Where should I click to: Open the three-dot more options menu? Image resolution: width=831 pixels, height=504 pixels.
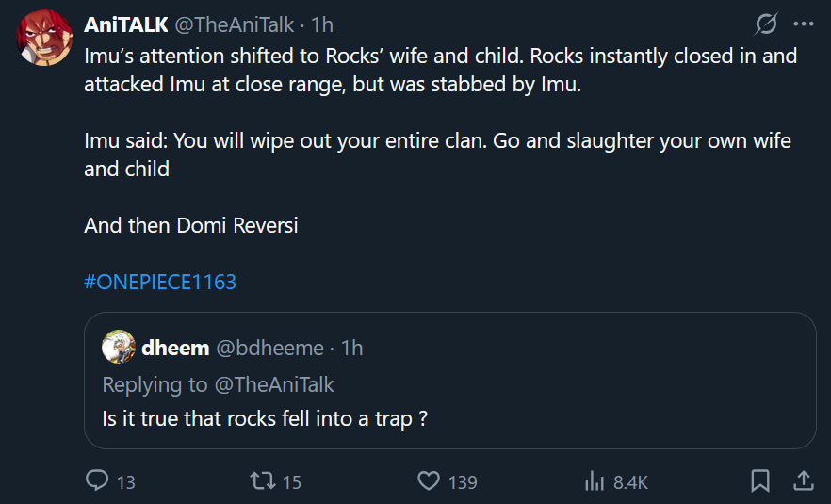click(x=803, y=24)
